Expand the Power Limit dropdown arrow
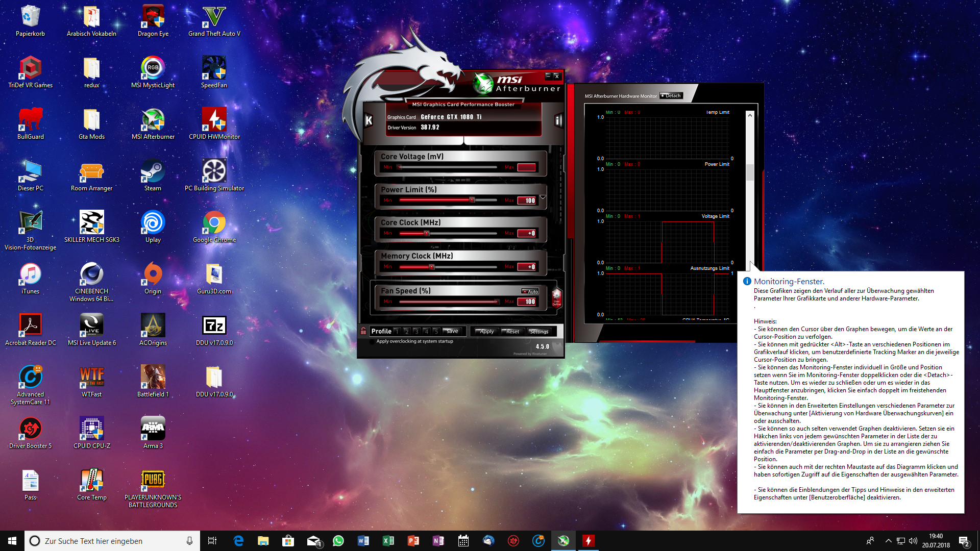980x551 pixels. coord(543,197)
